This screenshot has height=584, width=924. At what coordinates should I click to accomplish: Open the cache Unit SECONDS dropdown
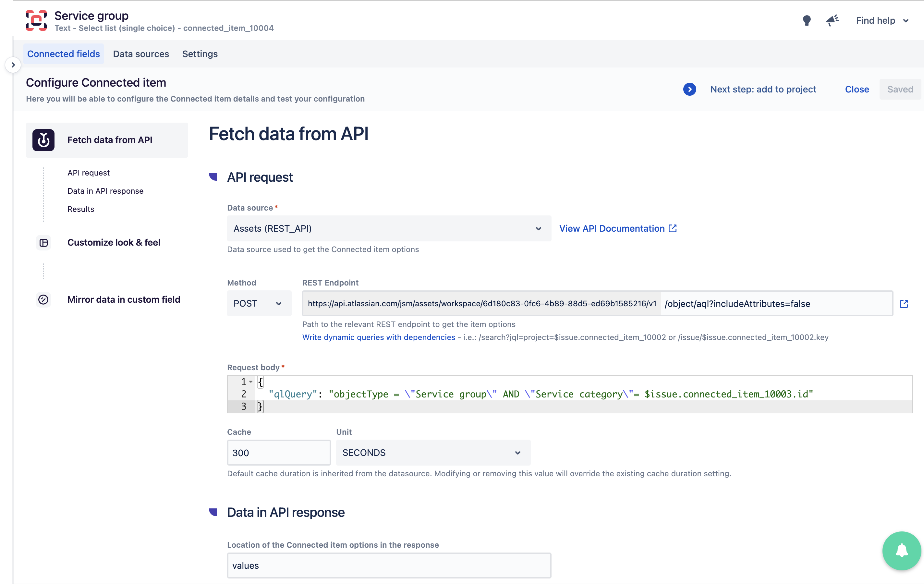point(432,453)
